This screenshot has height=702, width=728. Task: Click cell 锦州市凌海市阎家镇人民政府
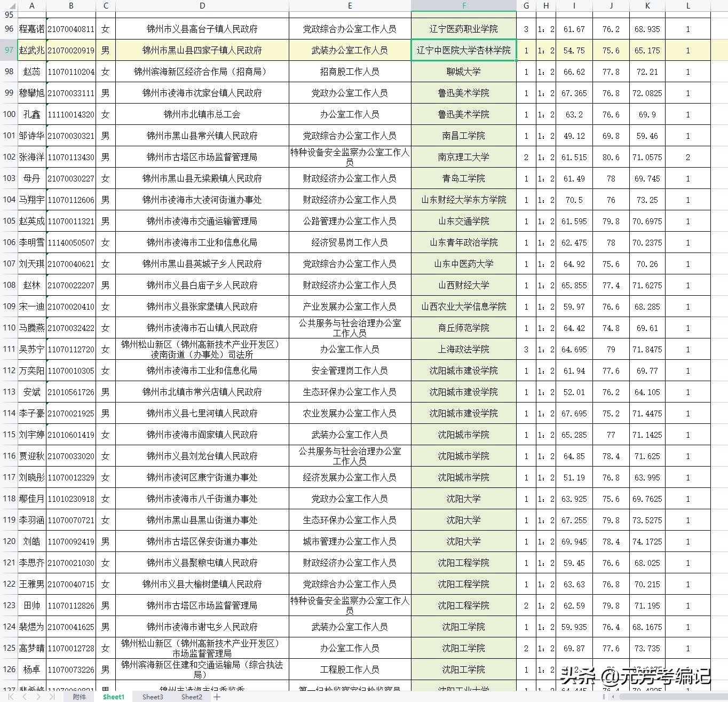(x=202, y=435)
